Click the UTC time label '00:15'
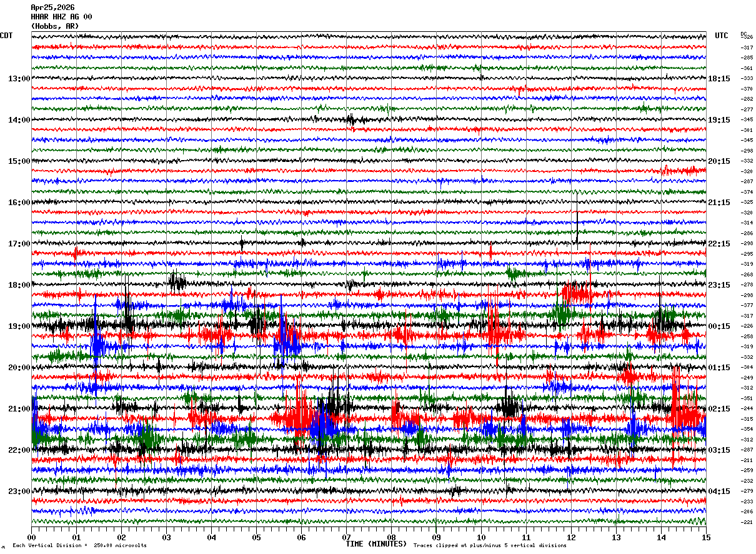Screen dimensions: 756x554 (x=719, y=326)
